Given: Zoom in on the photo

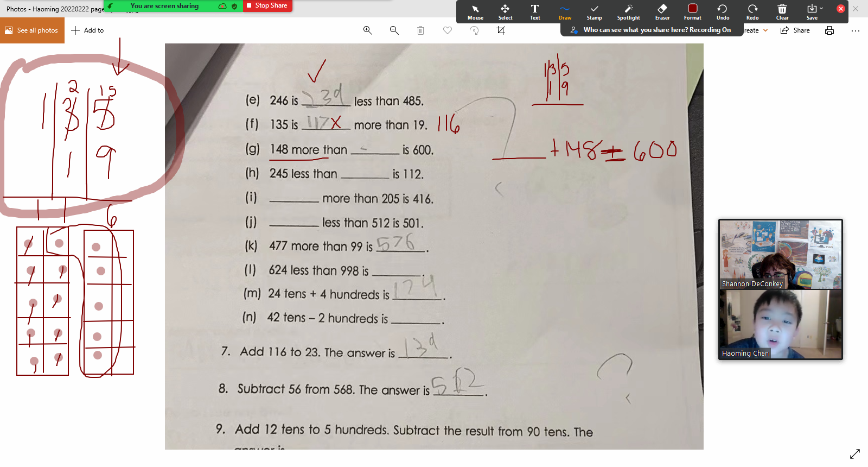Looking at the screenshot, I should [x=368, y=30].
